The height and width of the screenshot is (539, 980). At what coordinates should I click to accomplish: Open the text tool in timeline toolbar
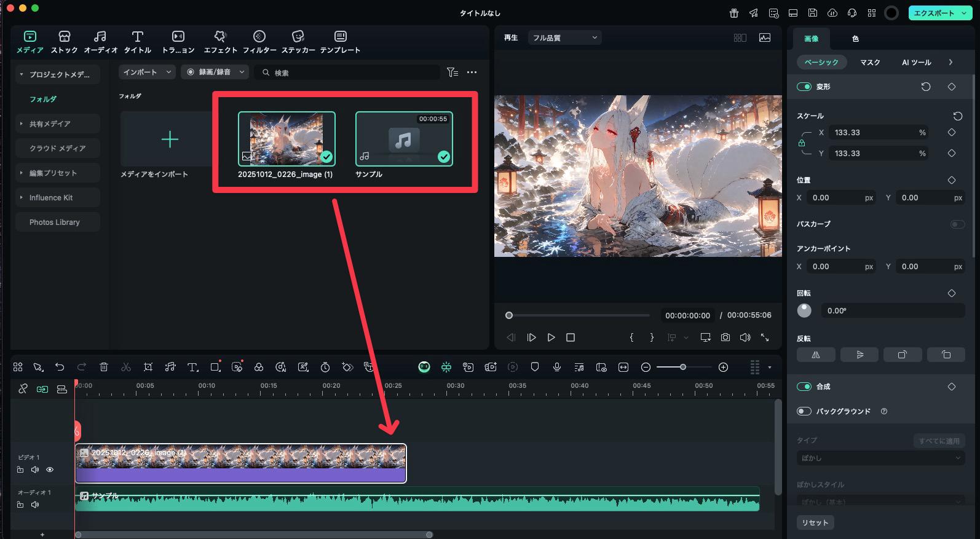pyautogui.click(x=192, y=367)
